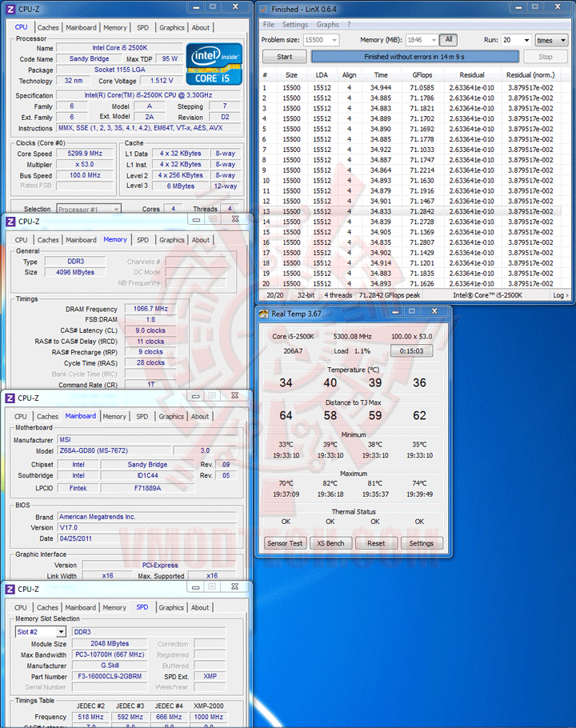Viewport: 576px width, 728px height.
Task: Switch to Mainboard tab in top CPU-Z window
Action: pos(82,27)
